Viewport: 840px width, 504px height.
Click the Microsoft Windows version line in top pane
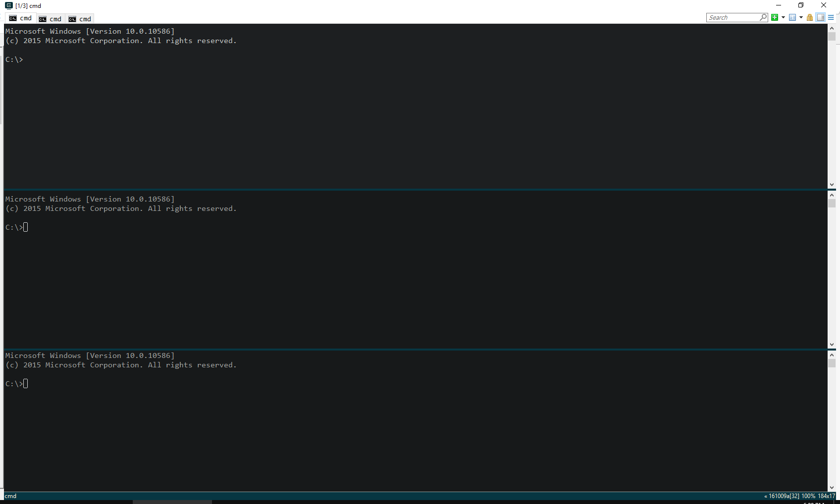point(90,31)
